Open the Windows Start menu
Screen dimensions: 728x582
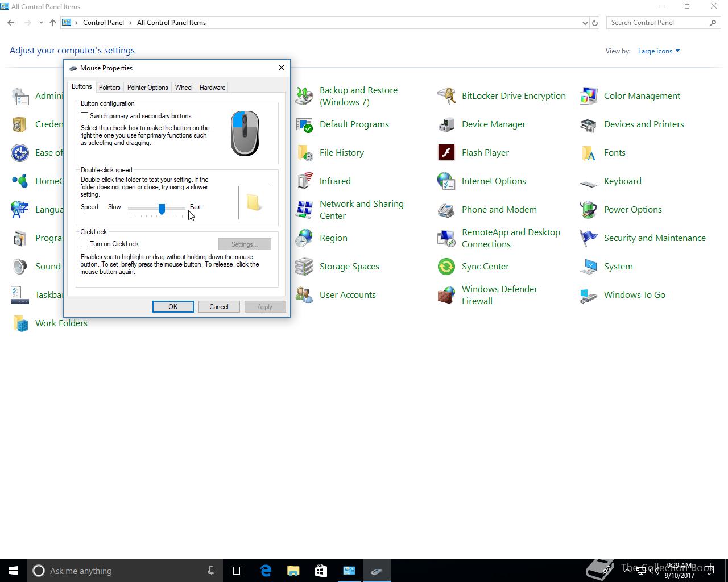point(14,571)
